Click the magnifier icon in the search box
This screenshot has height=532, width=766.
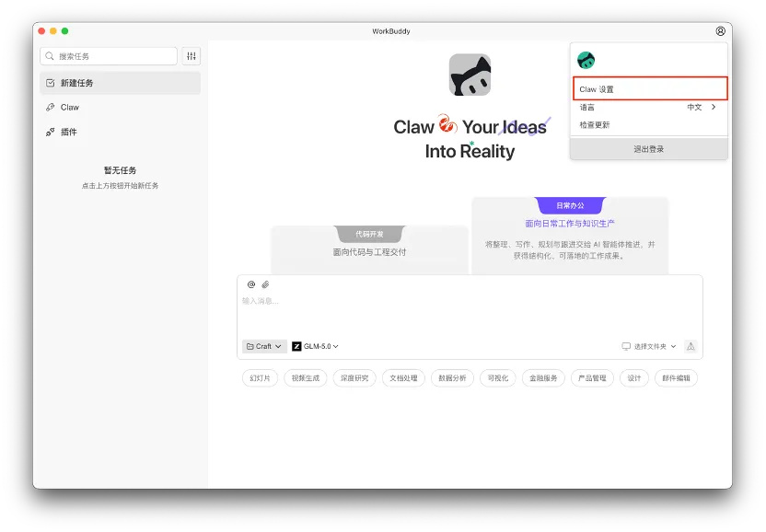[50, 56]
